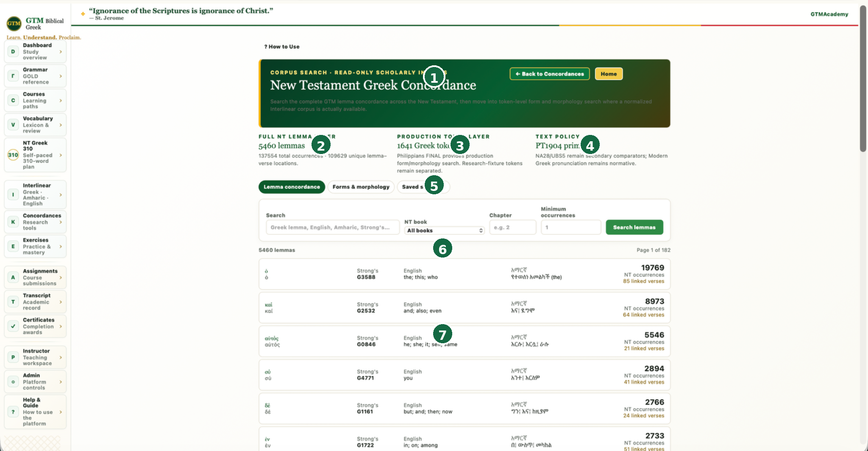Expand the Vocabulary chevron arrow

click(x=61, y=125)
